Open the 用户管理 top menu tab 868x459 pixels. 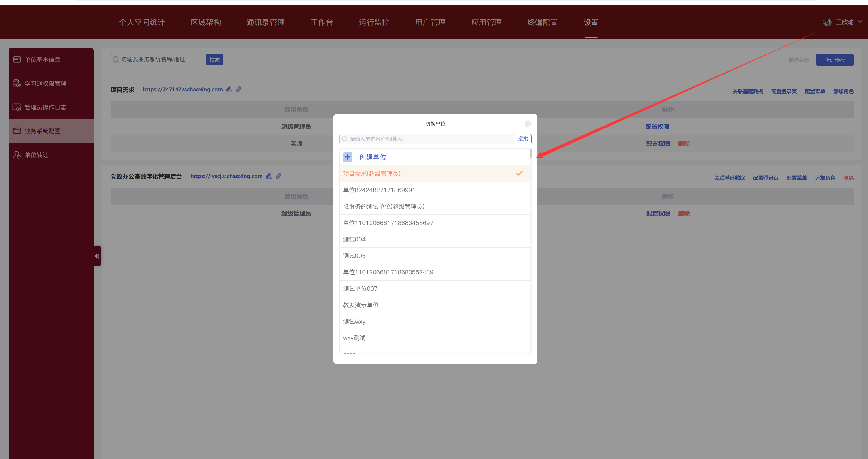click(x=430, y=22)
